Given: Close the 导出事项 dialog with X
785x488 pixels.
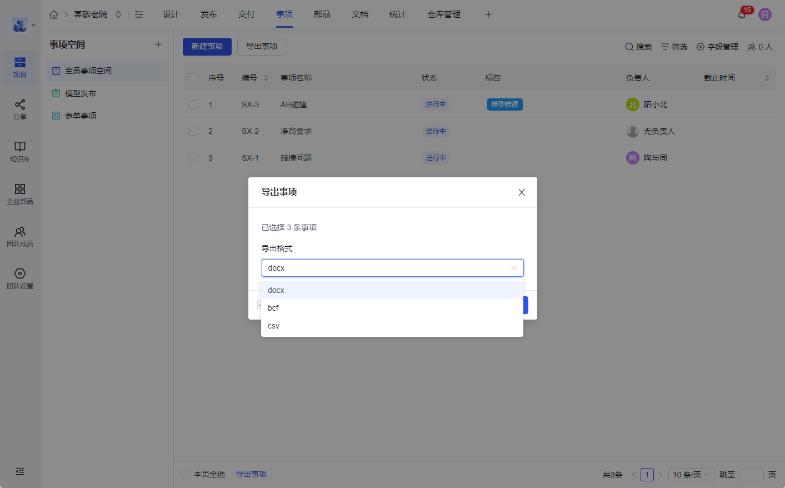Looking at the screenshot, I should coord(521,192).
